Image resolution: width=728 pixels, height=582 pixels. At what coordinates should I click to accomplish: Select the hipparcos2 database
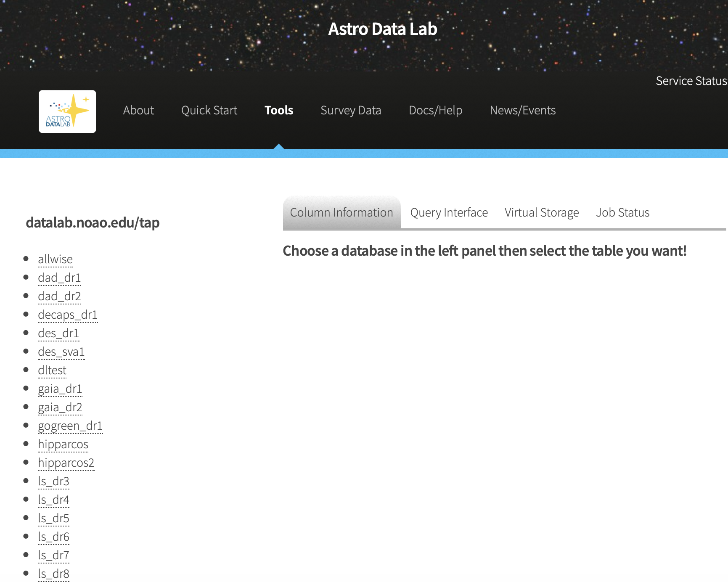pos(66,463)
